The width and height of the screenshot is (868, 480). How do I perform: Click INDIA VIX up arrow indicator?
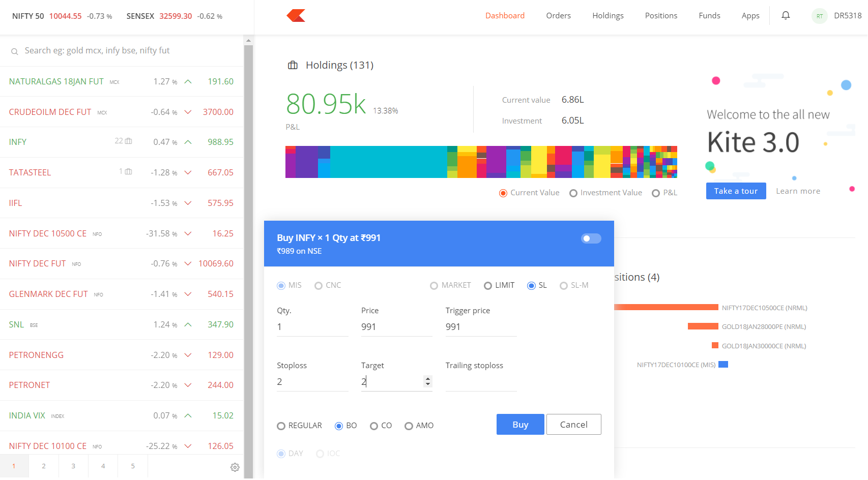tap(188, 415)
